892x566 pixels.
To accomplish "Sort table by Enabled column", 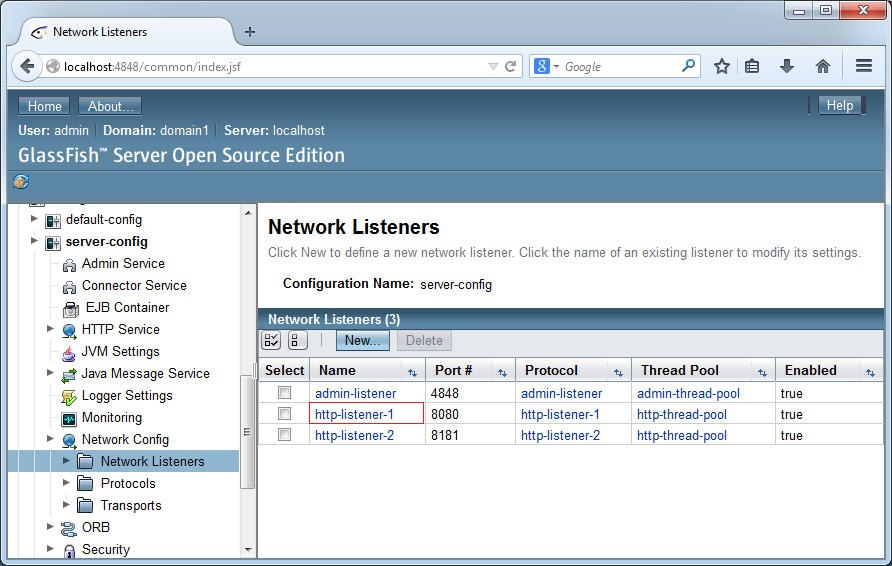I will point(870,373).
